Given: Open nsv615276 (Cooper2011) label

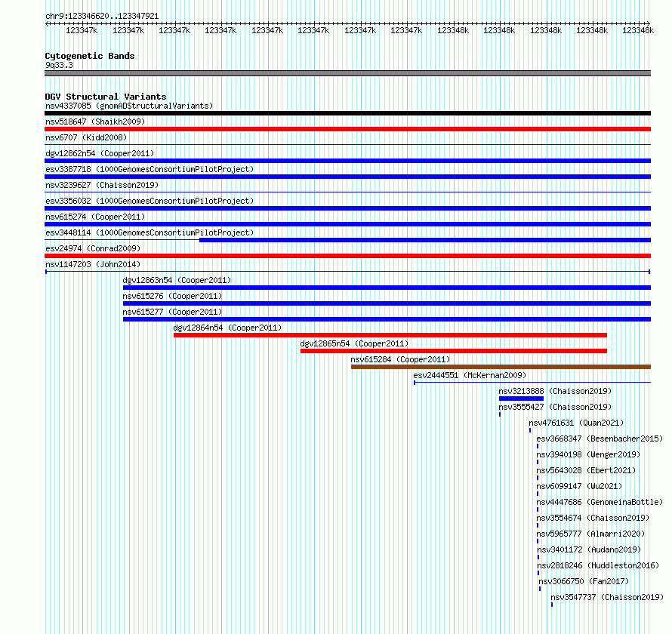Looking at the screenshot, I should click(x=172, y=296).
